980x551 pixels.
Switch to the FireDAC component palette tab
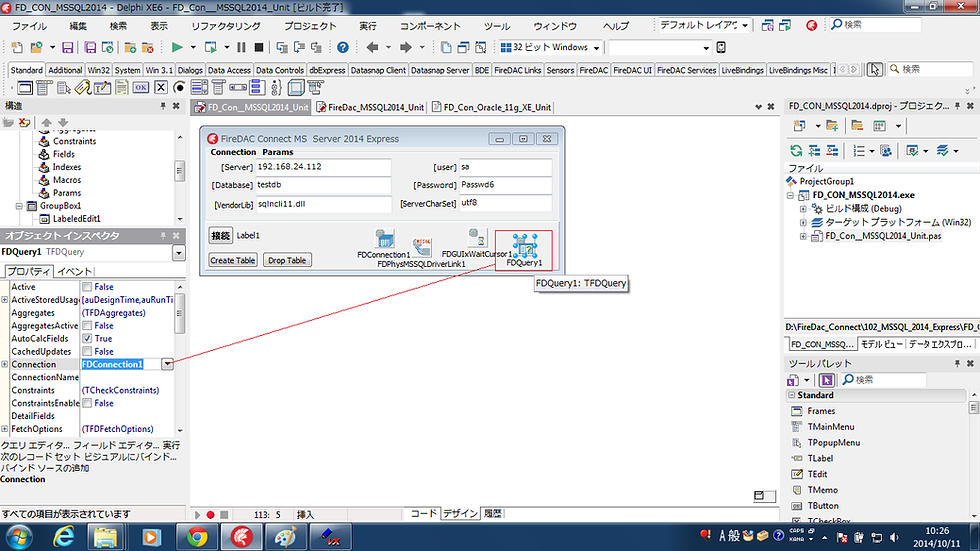coord(593,70)
